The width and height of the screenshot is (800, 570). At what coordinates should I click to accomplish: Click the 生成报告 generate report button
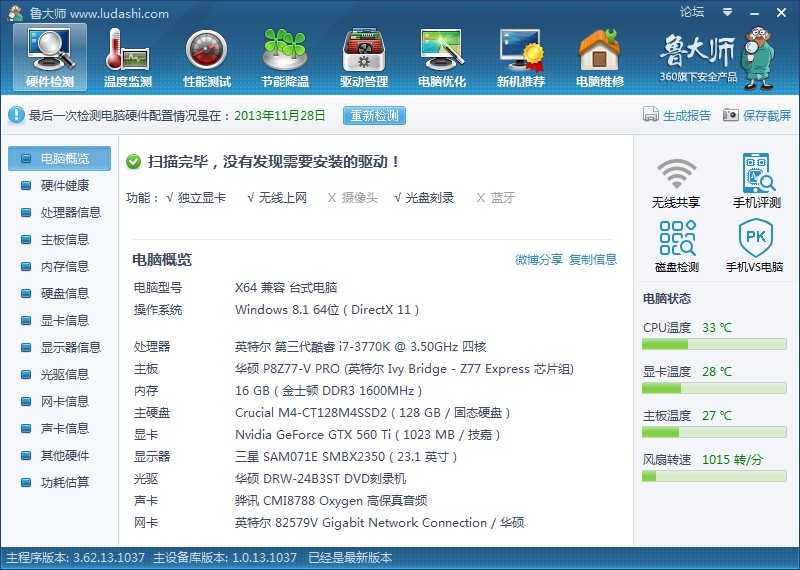(677, 115)
